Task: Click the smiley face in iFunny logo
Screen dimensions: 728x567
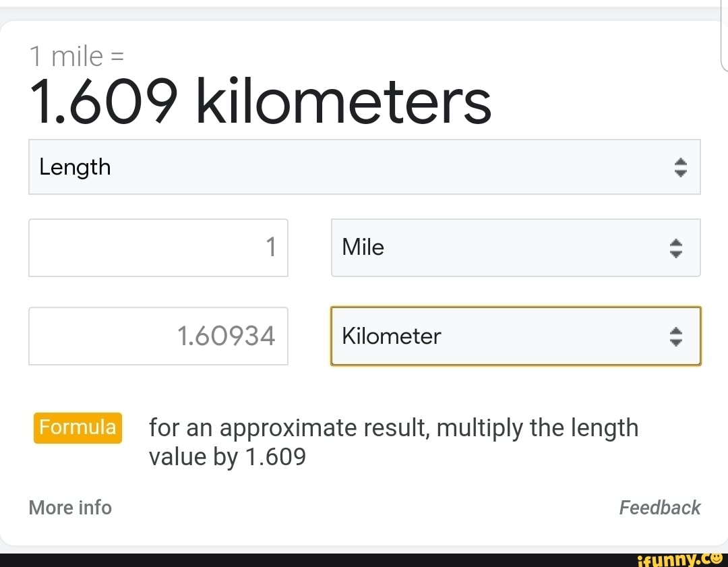Action: tap(718, 558)
